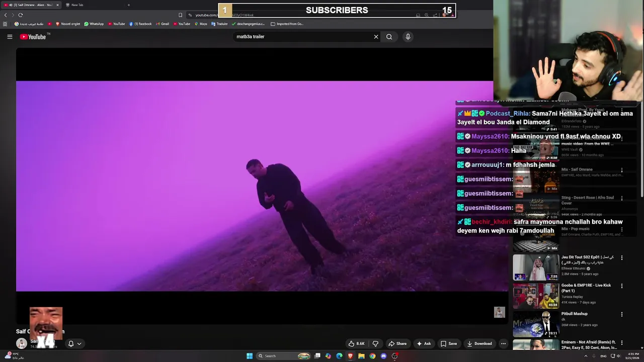Open the weather widget showing 15°C
Viewport: 644px width, 362px height.
click(x=14, y=356)
